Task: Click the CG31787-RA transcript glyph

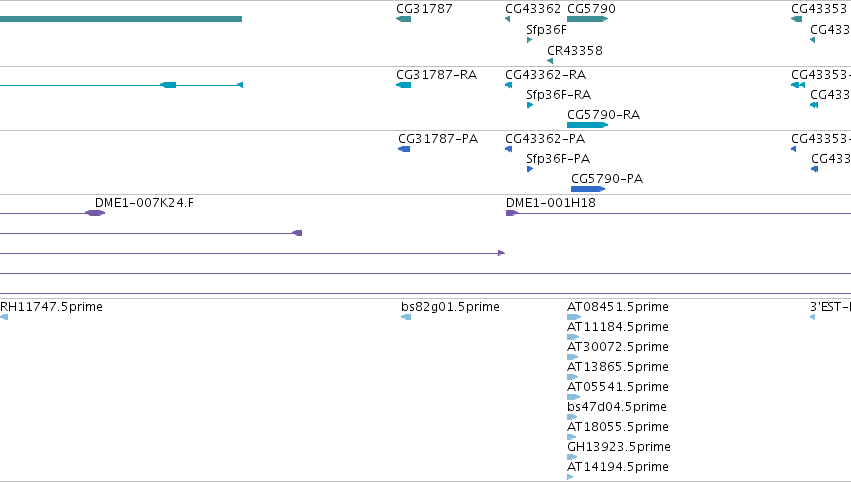Action: pos(403,85)
